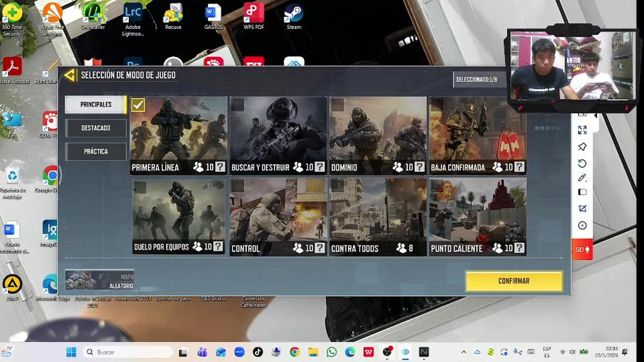Open help for Punto Caliente mode
This screenshot has width=644, height=362.
519,248
